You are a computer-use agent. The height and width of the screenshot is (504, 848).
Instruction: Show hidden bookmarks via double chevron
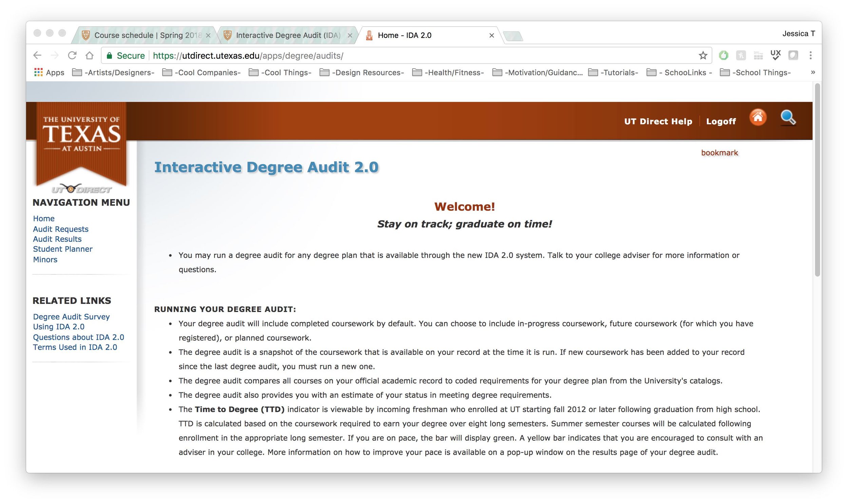(813, 72)
